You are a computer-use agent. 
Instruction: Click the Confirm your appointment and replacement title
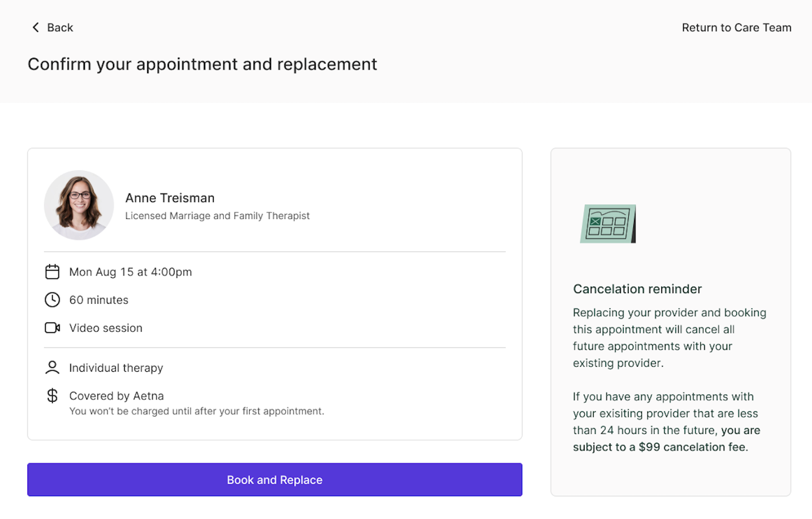coord(202,64)
